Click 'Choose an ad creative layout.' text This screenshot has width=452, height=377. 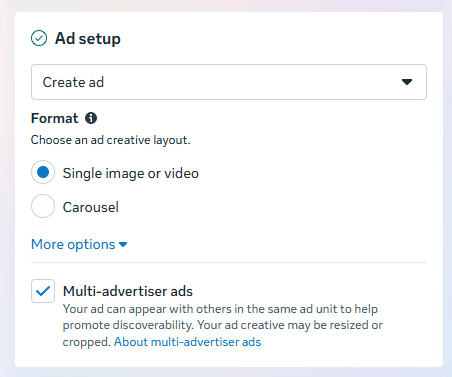111,140
